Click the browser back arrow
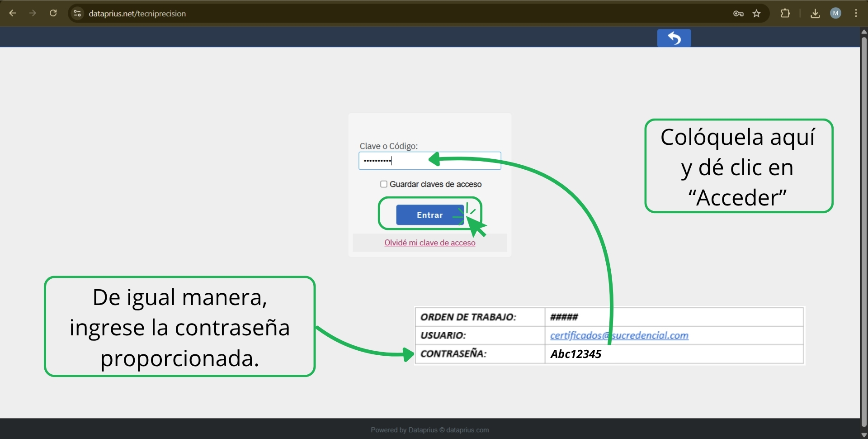 (x=13, y=13)
